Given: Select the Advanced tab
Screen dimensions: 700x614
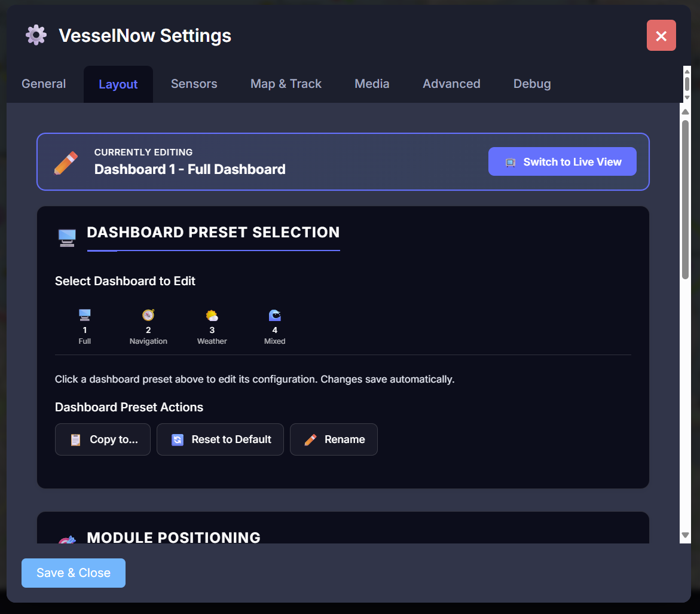Looking at the screenshot, I should (x=451, y=84).
